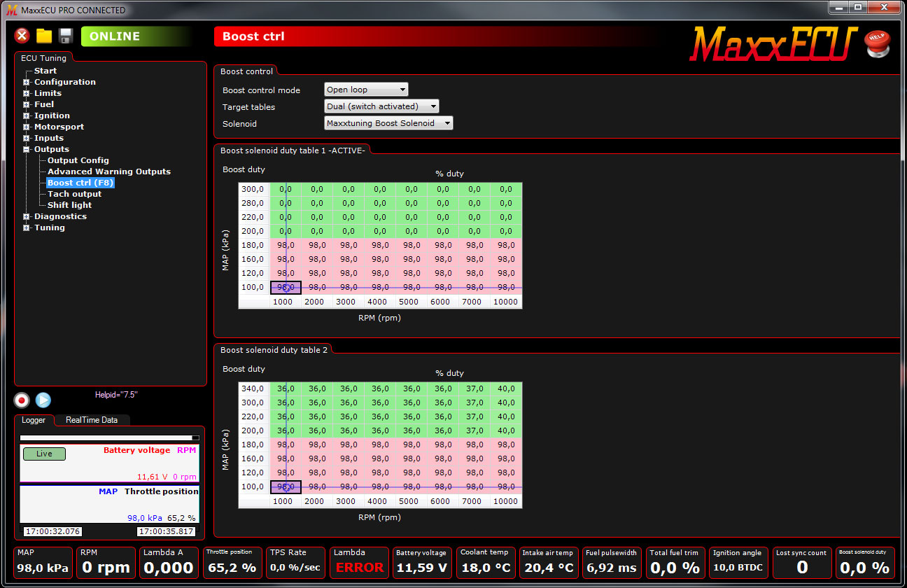Expand the Diagnostics tree node
The image size is (907, 588).
click(27, 216)
